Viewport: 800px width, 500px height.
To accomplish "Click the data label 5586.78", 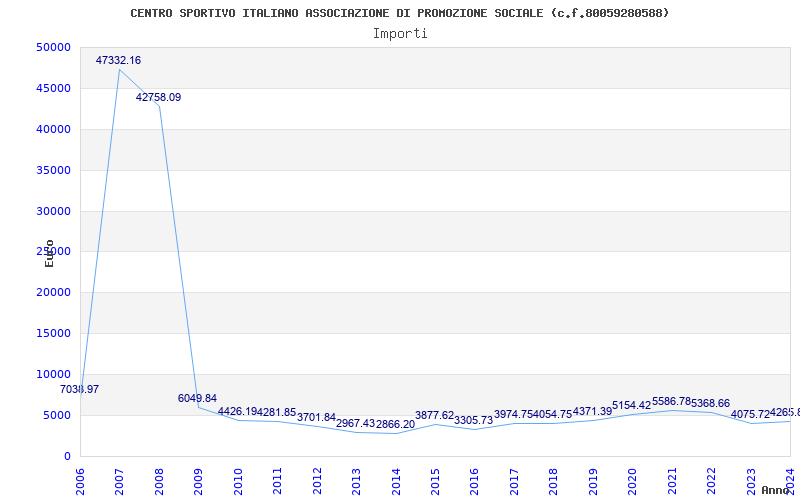I will [x=672, y=402].
